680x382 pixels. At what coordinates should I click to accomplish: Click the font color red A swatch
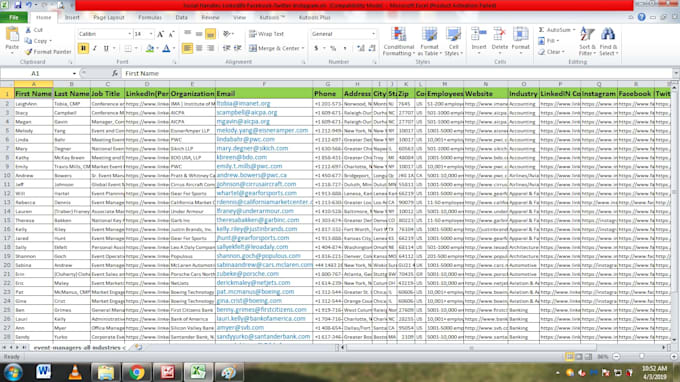[166, 49]
